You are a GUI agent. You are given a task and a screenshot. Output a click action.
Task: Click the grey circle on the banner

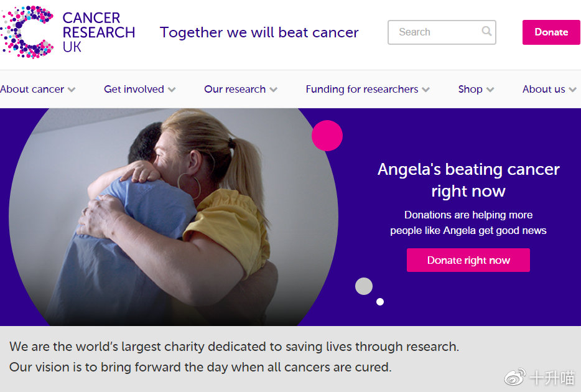364,286
